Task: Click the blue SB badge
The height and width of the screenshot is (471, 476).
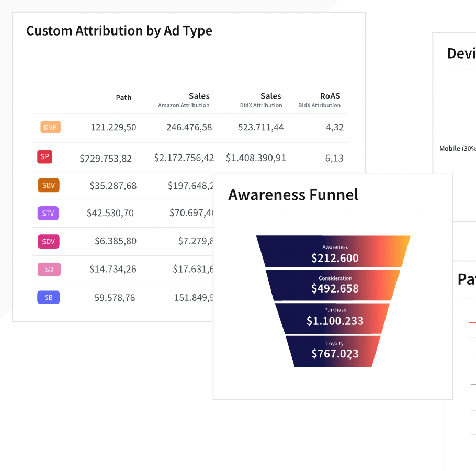Action: pos(48,297)
